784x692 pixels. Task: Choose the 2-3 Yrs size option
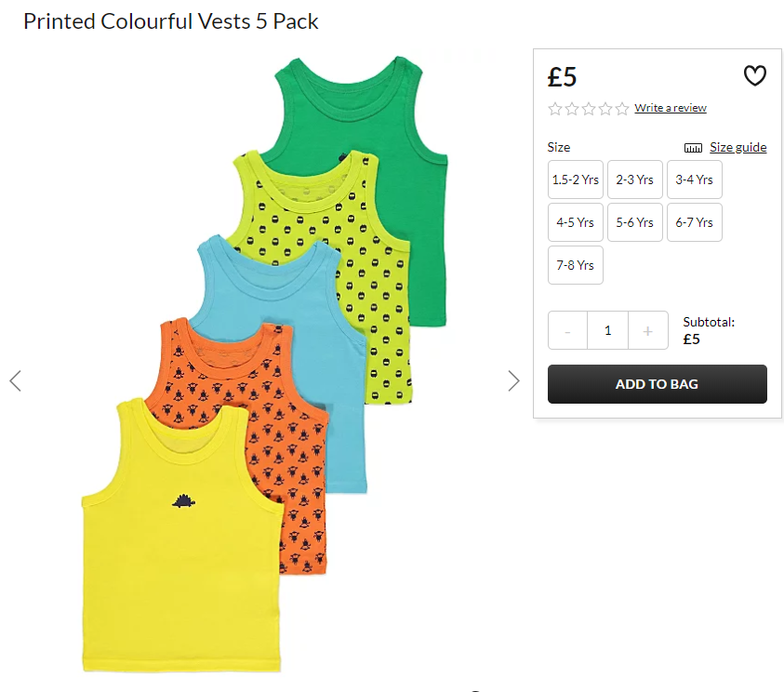[x=635, y=180]
